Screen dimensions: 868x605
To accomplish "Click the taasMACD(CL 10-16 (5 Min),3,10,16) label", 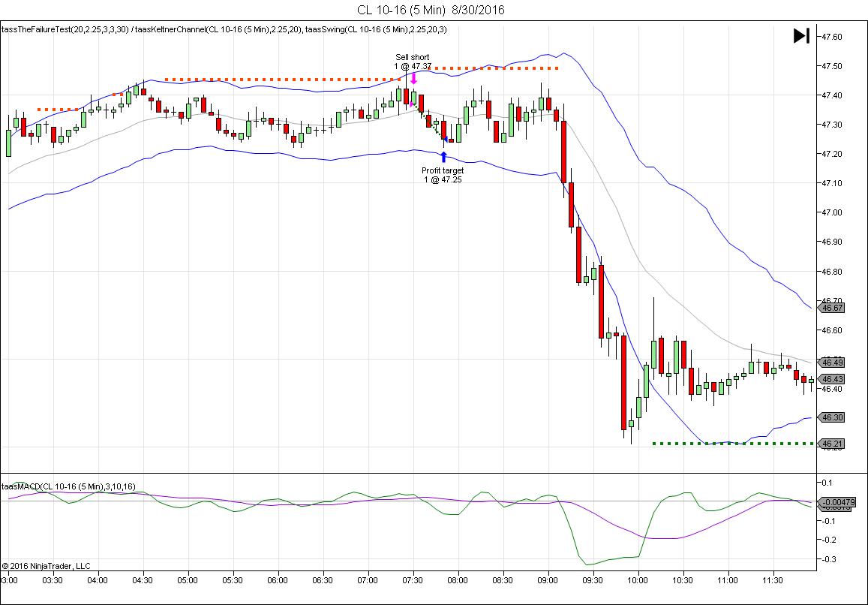I will [x=68, y=486].
